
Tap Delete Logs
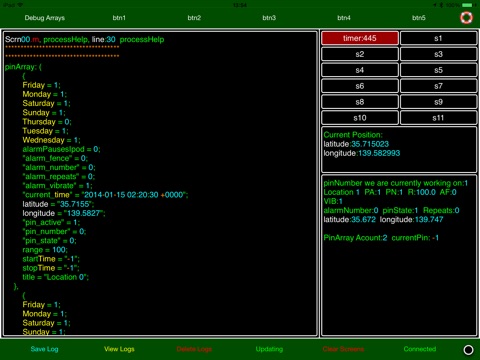194,349
